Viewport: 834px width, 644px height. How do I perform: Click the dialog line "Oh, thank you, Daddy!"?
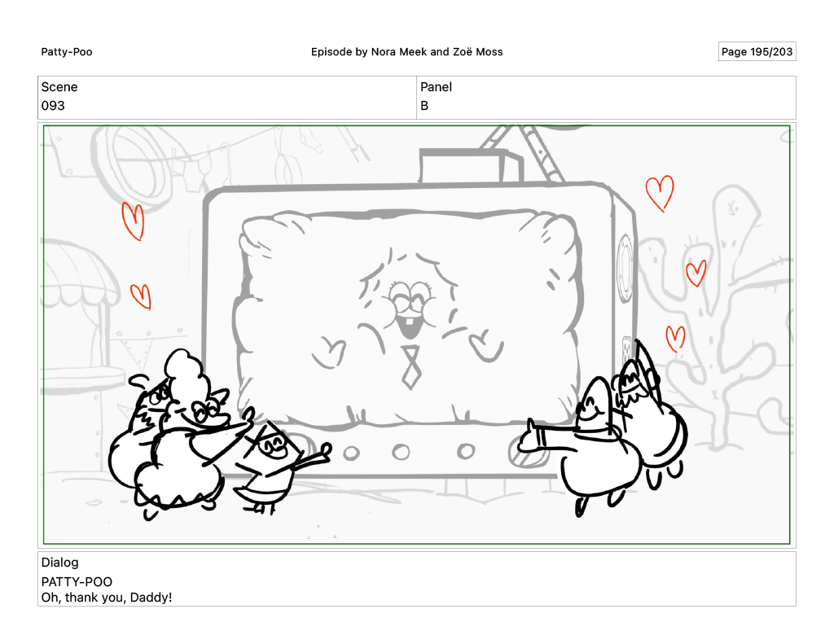tap(107, 598)
